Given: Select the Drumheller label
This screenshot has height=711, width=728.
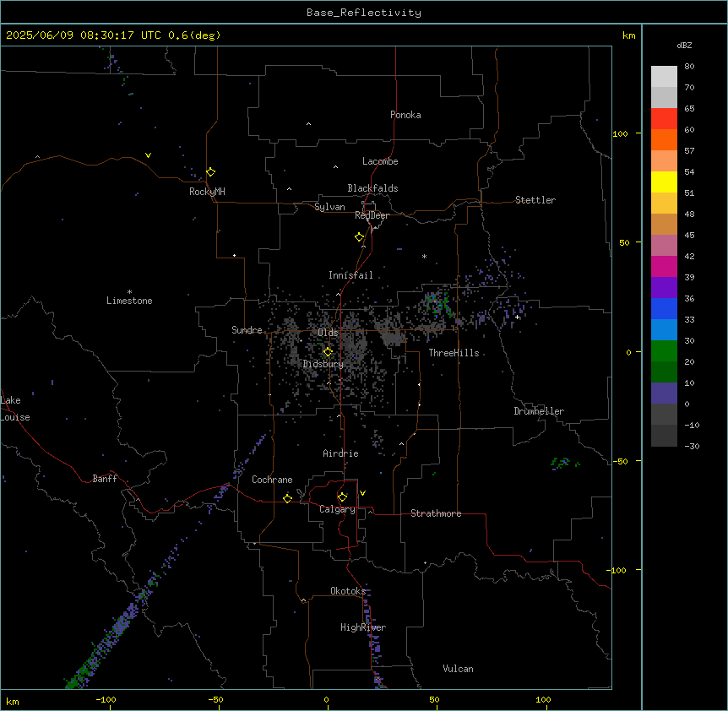Looking at the screenshot, I should 539,411.
